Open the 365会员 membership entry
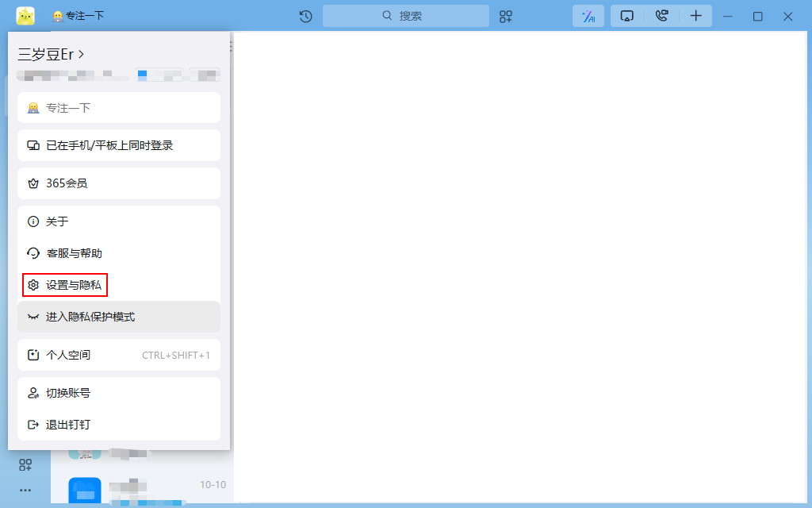Screen dimensions: 812x508 click(x=119, y=183)
